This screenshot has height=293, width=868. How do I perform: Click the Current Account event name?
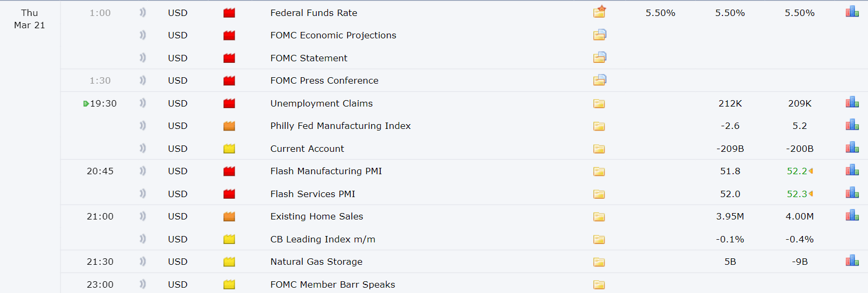tap(307, 149)
